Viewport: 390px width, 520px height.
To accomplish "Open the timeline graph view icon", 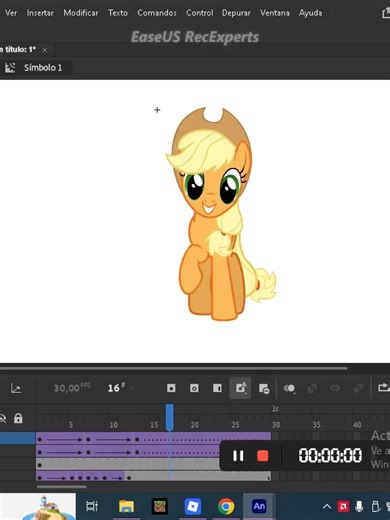I will click(16, 388).
